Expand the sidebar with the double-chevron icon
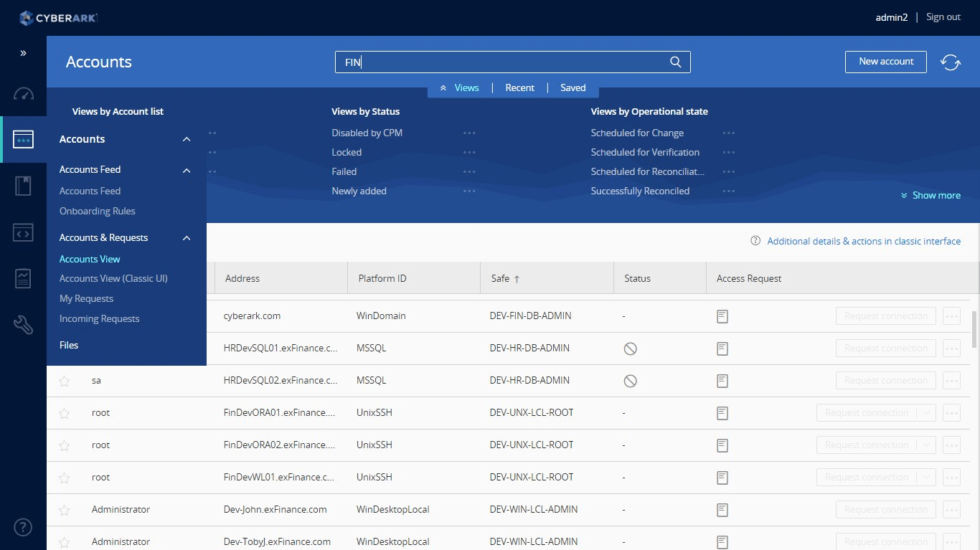This screenshot has height=550, width=980. [x=23, y=53]
